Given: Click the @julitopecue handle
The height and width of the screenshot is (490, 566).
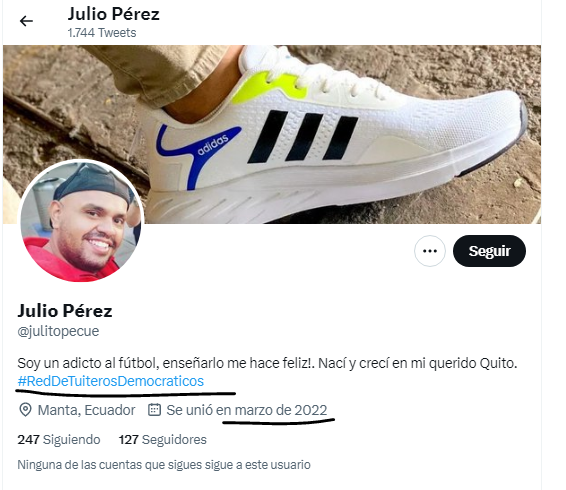Looking at the screenshot, I should (x=58, y=331).
